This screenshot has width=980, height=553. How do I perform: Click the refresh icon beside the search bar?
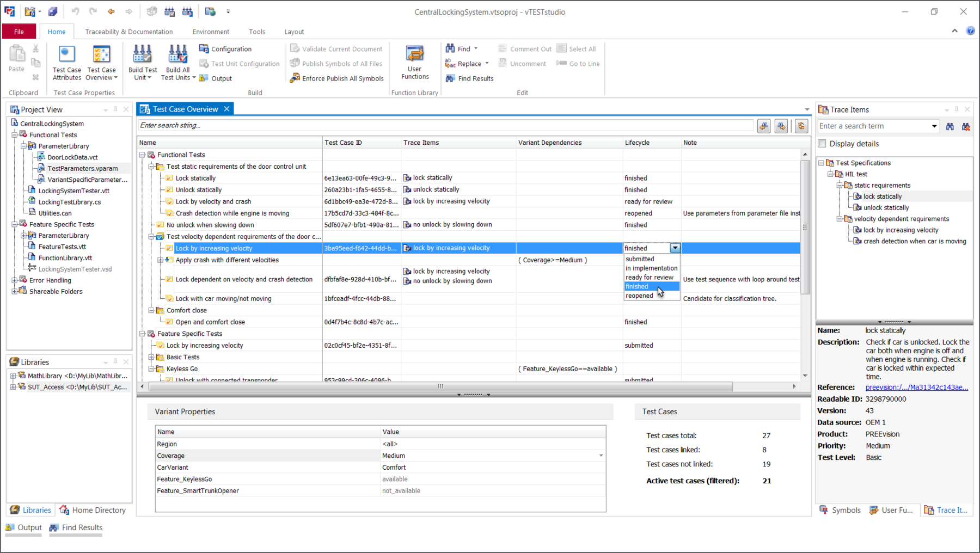[x=801, y=126]
